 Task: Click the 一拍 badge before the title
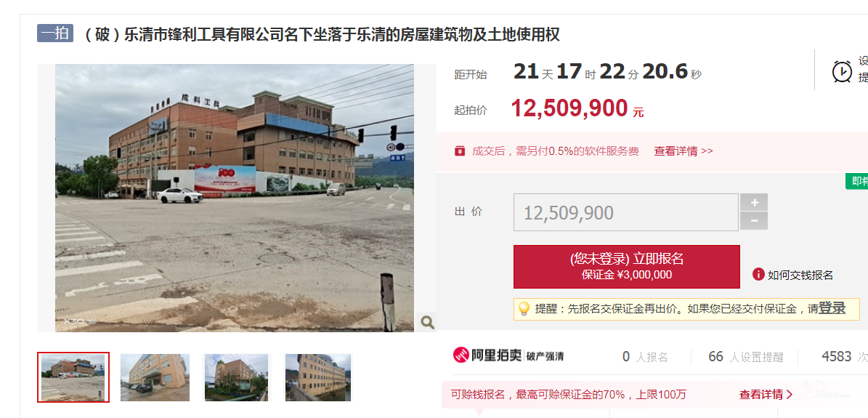[x=55, y=34]
